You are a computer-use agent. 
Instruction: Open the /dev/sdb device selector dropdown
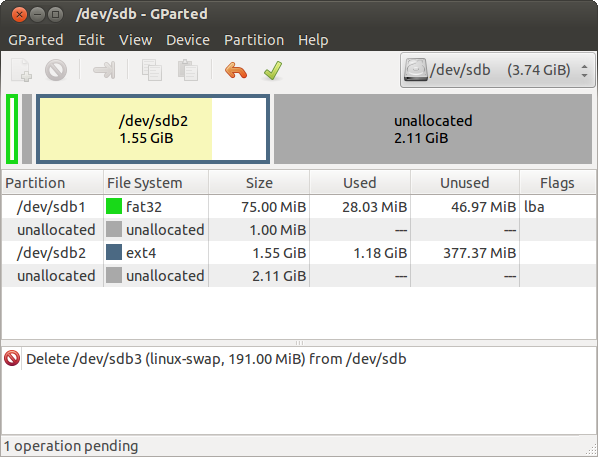pos(497,70)
